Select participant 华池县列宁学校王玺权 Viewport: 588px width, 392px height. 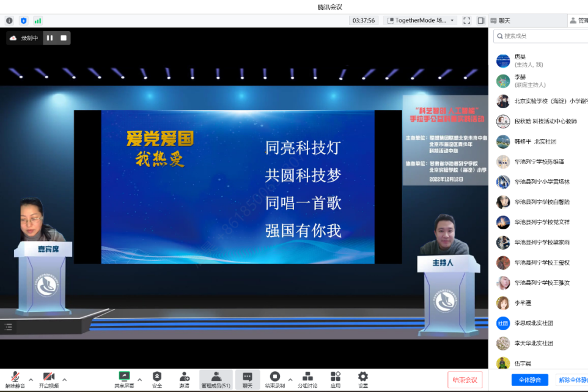tap(539, 262)
